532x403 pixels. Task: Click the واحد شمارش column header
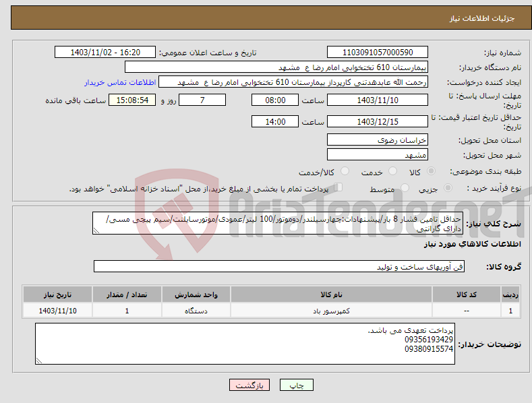pyautogui.click(x=196, y=294)
